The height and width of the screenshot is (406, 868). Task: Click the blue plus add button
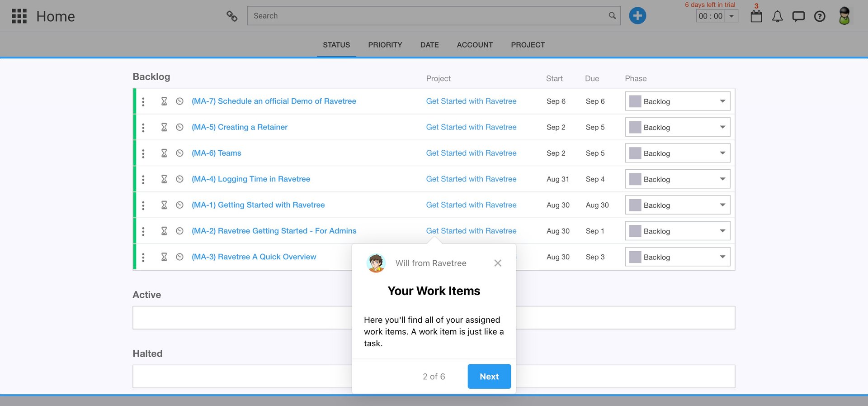[x=637, y=16]
